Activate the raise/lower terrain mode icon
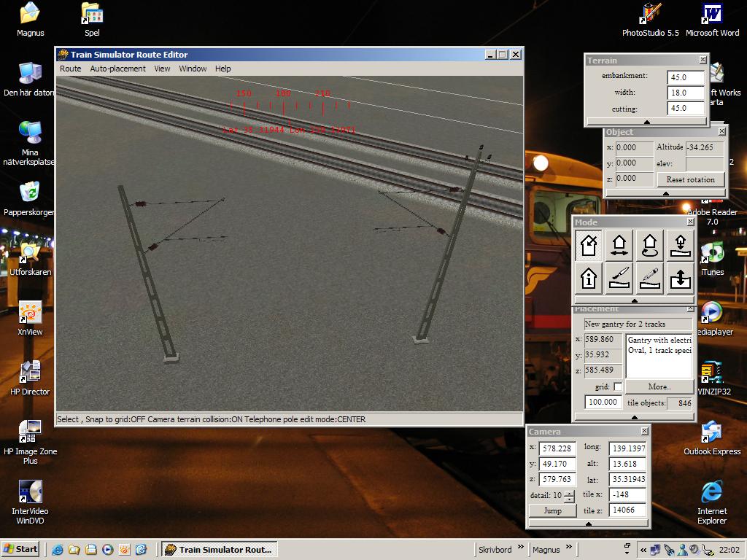 click(x=680, y=278)
